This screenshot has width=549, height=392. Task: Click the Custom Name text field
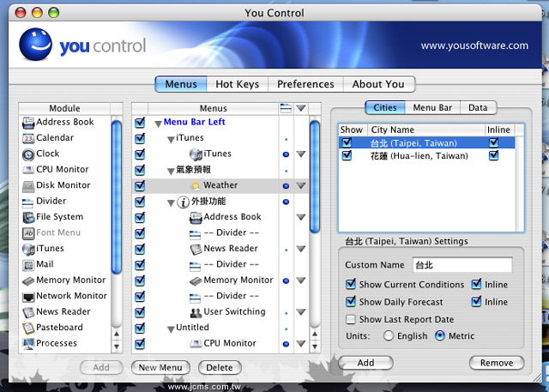(x=462, y=265)
